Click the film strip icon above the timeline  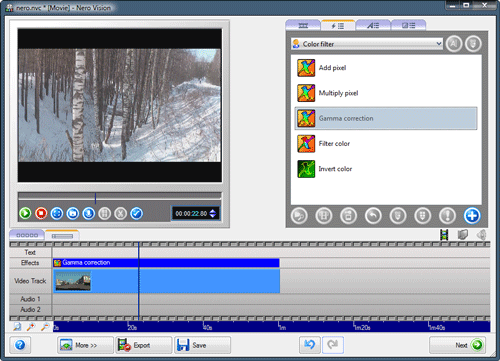444,235
